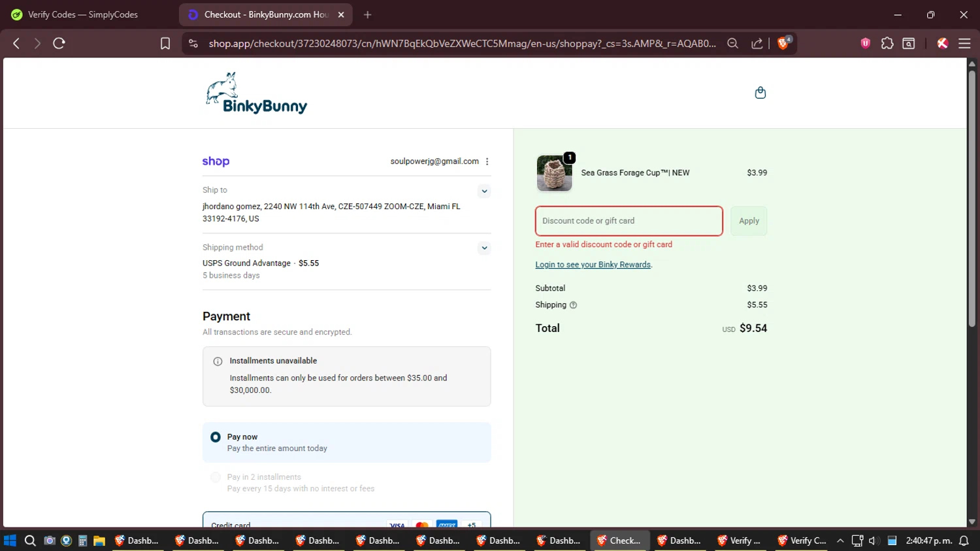Reload the checkout page
The height and width of the screenshot is (551, 980).
(59, 43)
